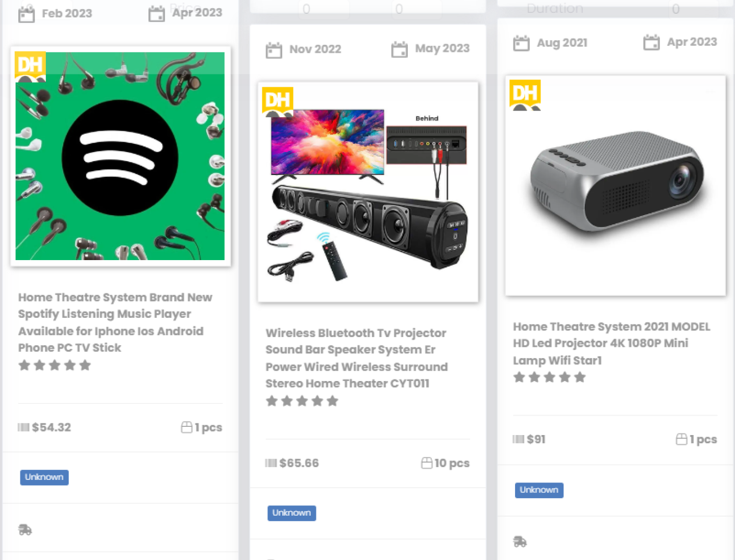Click the star rating under the projector title
Viewport: 735px width, 560px height.
click(549, 377)
